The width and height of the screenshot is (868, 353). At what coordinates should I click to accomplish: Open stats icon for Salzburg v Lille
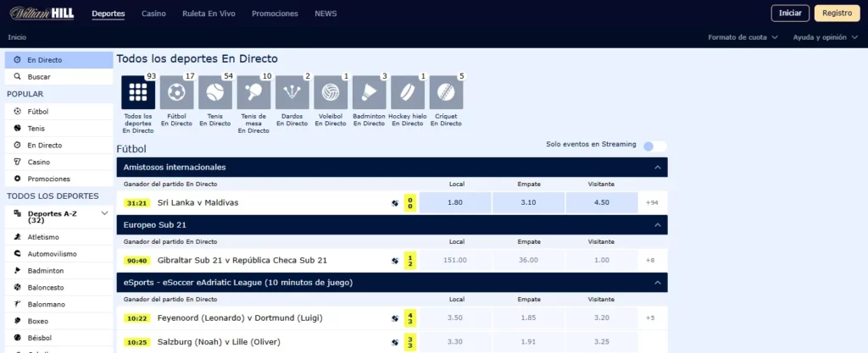(x=395, y=343)
